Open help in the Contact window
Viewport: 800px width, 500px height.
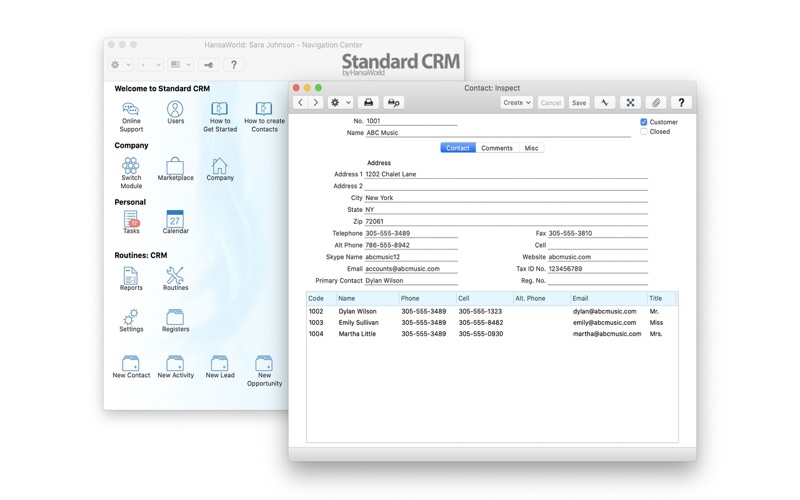(681, 103)
